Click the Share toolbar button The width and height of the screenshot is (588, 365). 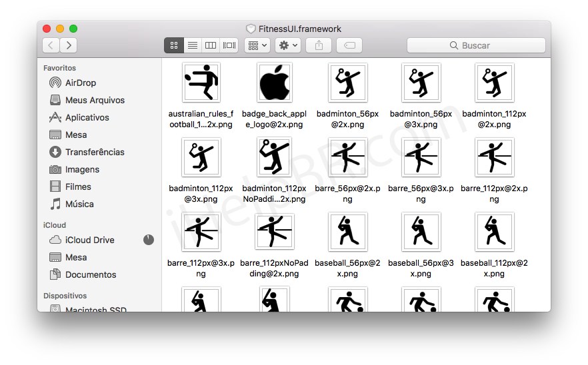319,45
